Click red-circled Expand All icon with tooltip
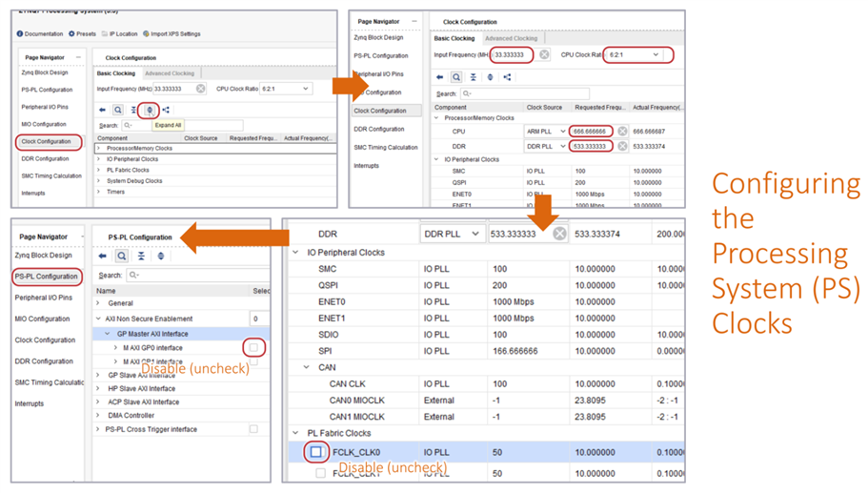The image size is (868, 494). tap(150, 110)
